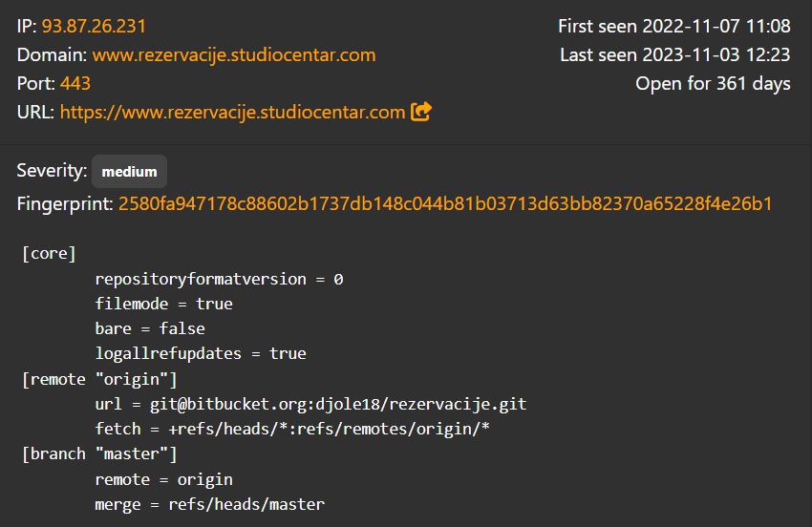
Task: Click the [remote "origin"] section header
Action: pos(99,379)
